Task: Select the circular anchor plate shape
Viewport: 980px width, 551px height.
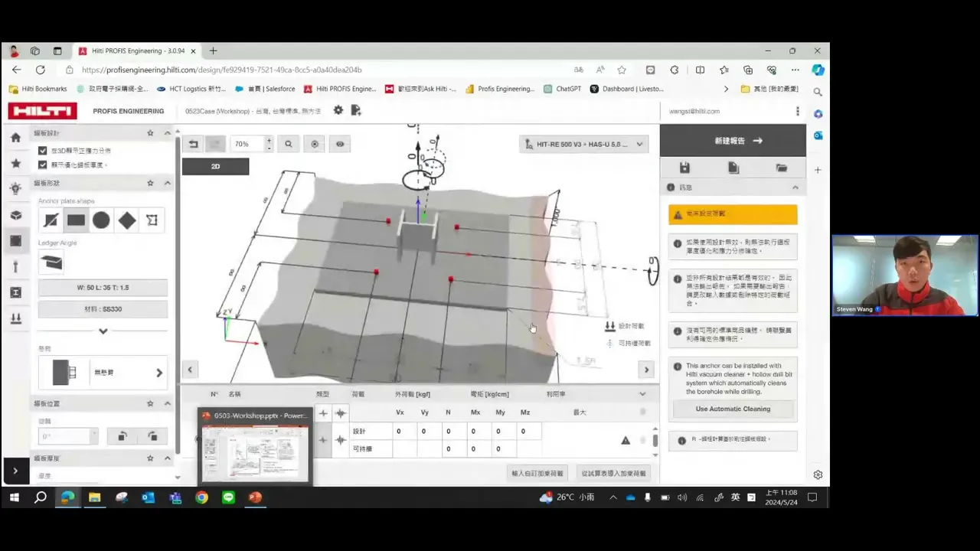Action: (x=101, y=220)
